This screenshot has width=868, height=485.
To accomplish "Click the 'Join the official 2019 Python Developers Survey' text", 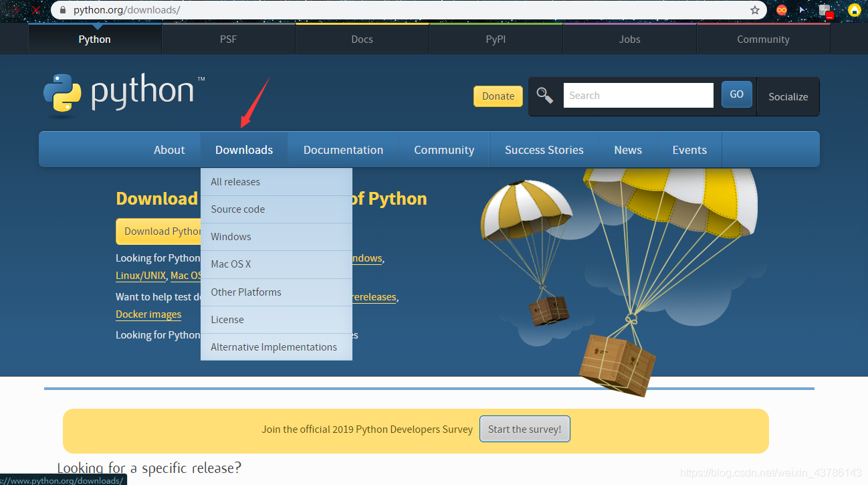I will click(x=367, y=429).
